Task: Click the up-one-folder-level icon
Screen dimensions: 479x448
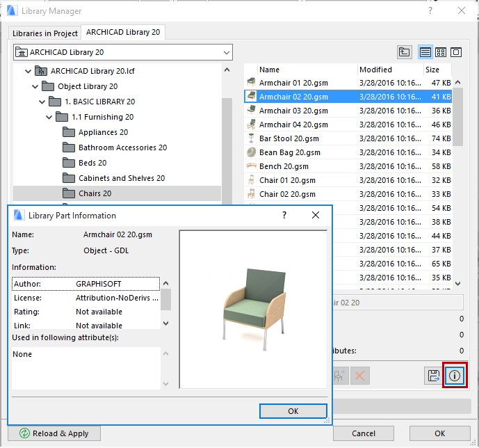Action: tap(404, 52)
